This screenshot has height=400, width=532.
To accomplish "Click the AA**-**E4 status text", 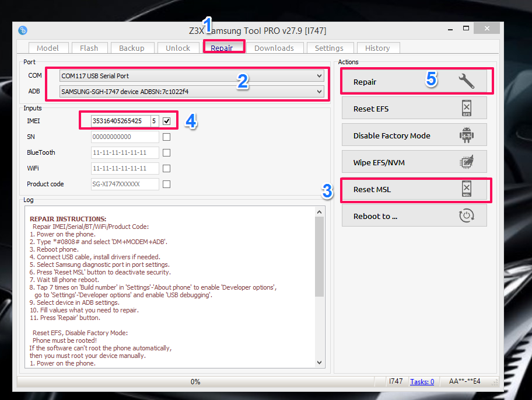I will pos(465,381).
